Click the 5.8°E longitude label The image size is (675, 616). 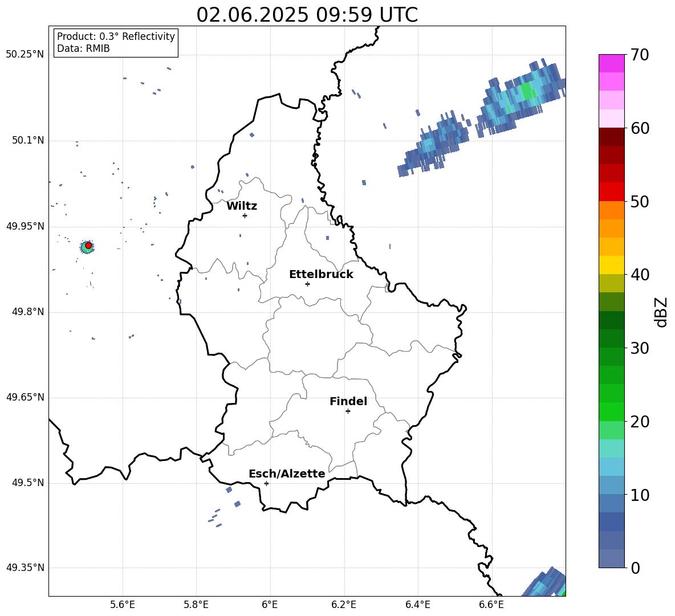[196, 605]
